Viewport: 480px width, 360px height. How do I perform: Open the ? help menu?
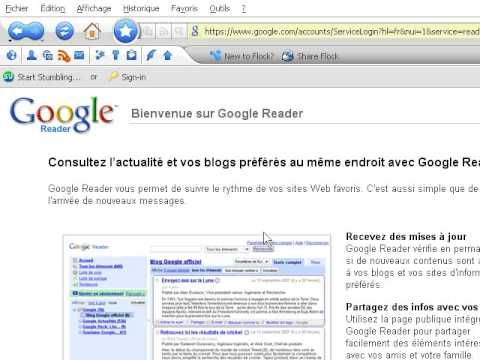click(244, 8)
